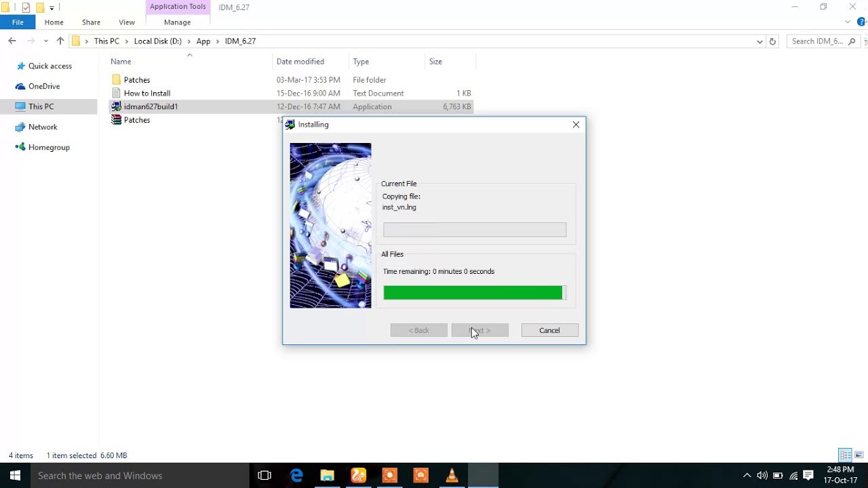Select the Application Tools contextual tab header
Viewport: 868px width, 488px height.
point(178,7)
